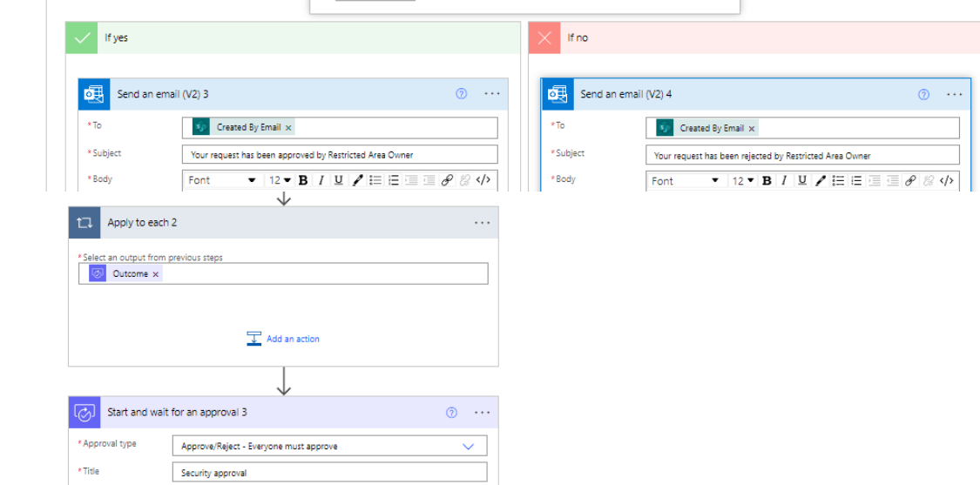The image size is (980, 485).
Task: Collapse the Send an email (V2) 4 header
Action: (757, 94)
